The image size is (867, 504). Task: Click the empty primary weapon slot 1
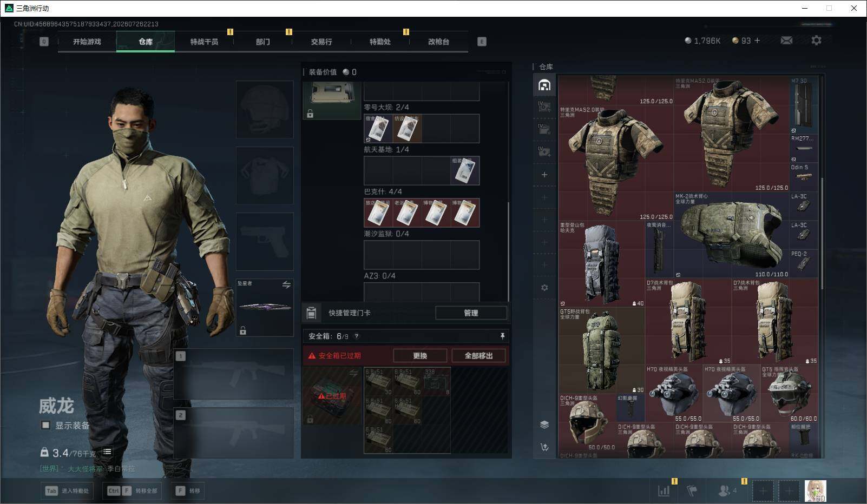pyautogui.click(x=234, y=373)
